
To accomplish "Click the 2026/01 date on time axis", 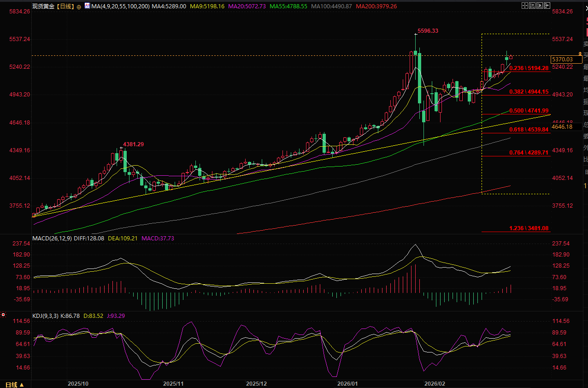I will [347, 384].
